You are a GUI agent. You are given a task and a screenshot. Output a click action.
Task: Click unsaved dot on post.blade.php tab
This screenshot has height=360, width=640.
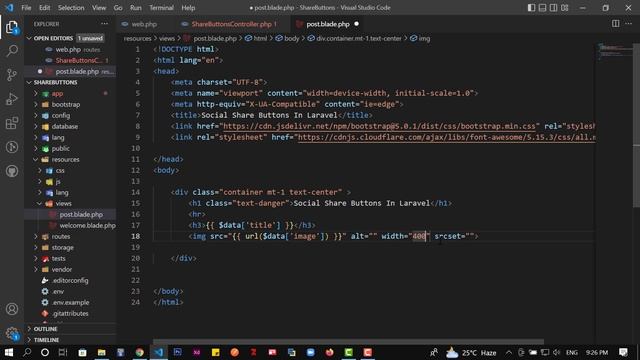click(x=356, y=24)
